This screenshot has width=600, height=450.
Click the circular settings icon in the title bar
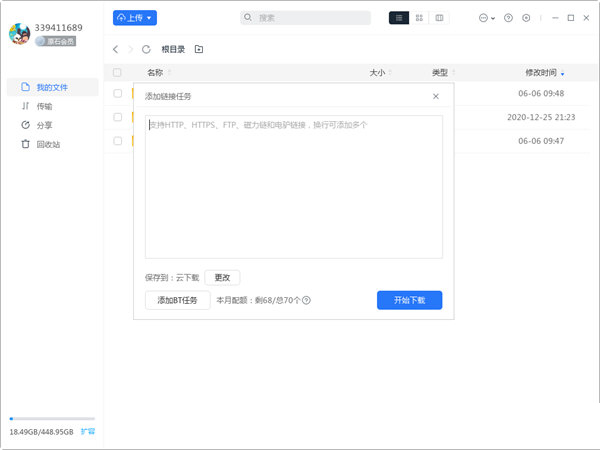[526, 18]
